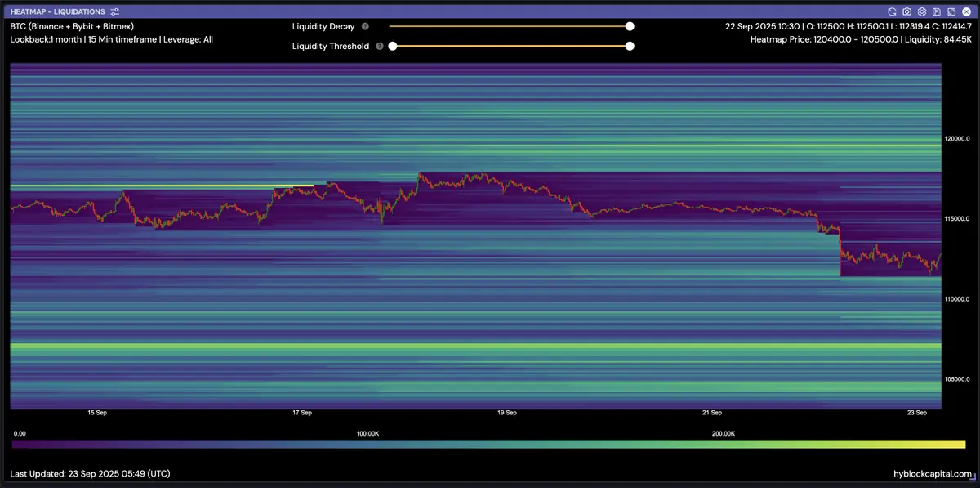The image size is (980, 488).
Task: Click the Liquidity Threshold help icon
Action: pyautogui.click(x=380, y=47)
